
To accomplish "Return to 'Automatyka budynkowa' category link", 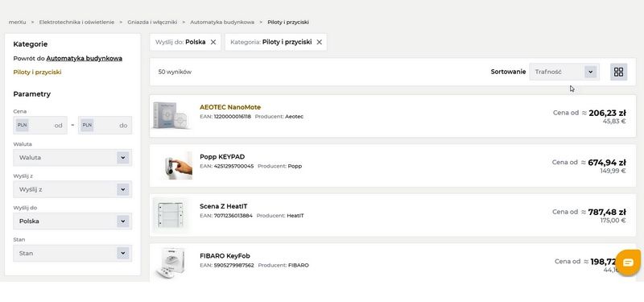I will click(85, 58).
